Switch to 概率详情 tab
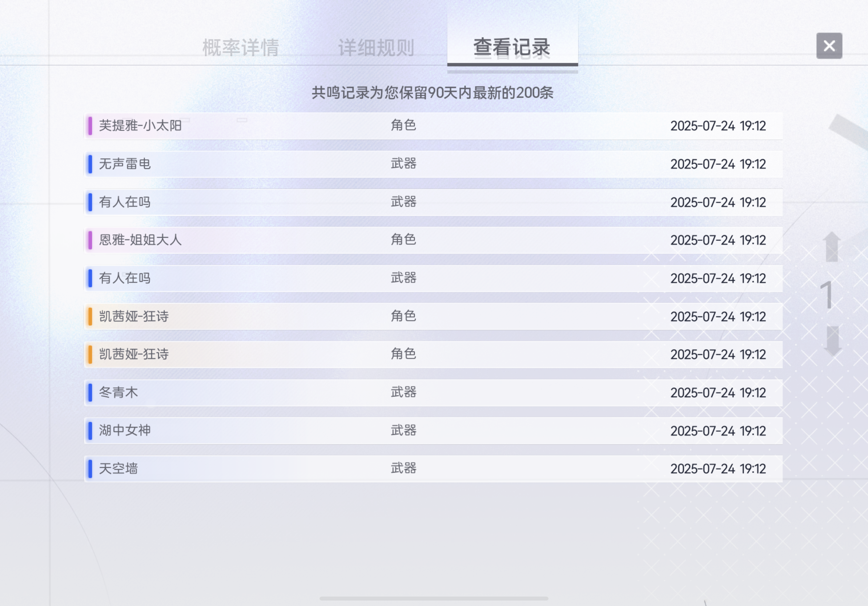868x606 pixels. tap(240, 48)
